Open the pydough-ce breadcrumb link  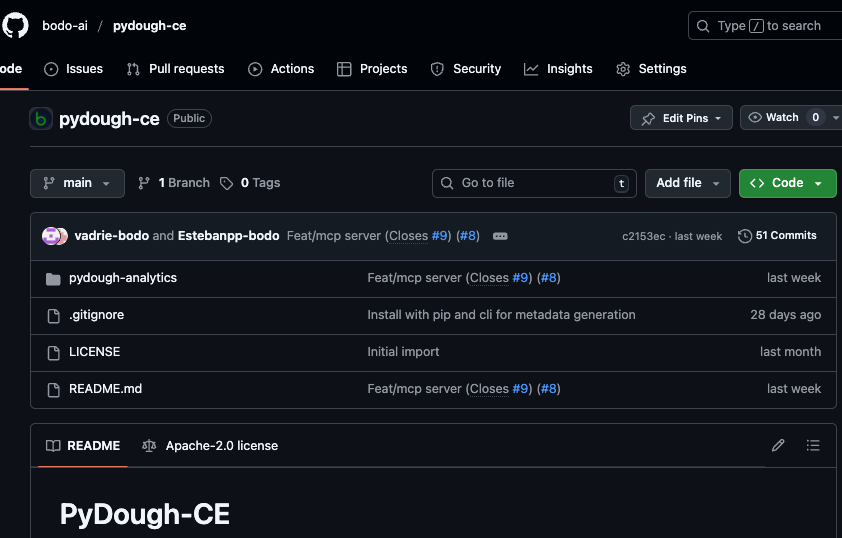[149, 26]
